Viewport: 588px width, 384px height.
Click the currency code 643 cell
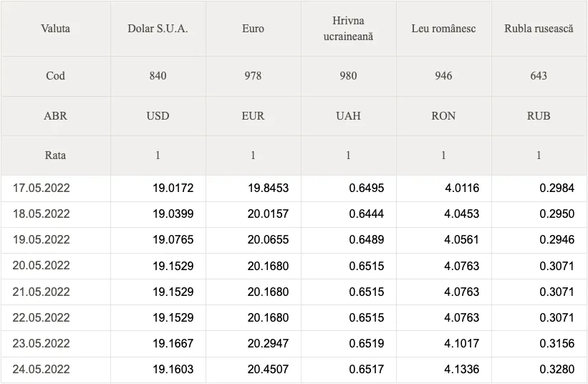[539, 76]
